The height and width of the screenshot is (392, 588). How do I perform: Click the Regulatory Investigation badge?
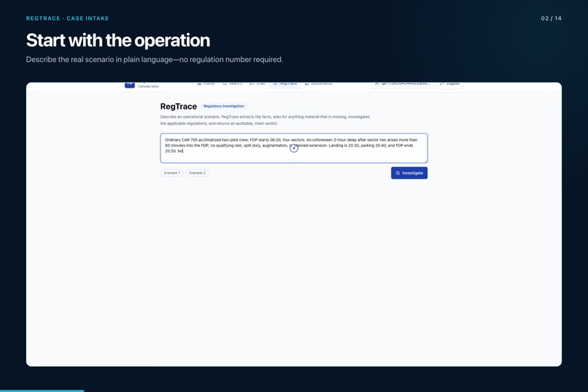(x=223, y=106)
